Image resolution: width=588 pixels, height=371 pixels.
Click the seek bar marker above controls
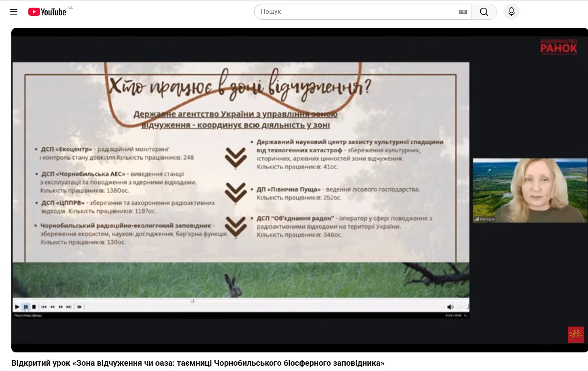tap(193, 301)
